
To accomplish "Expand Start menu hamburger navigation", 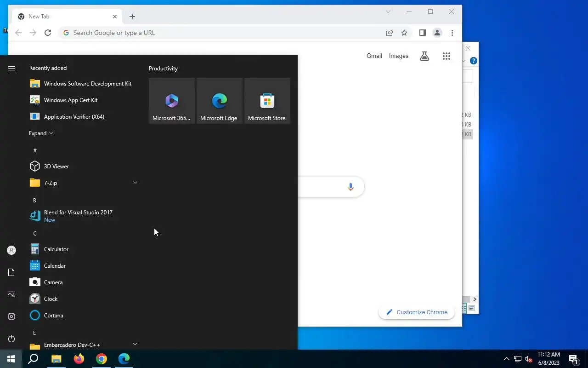I will [11, 68].
